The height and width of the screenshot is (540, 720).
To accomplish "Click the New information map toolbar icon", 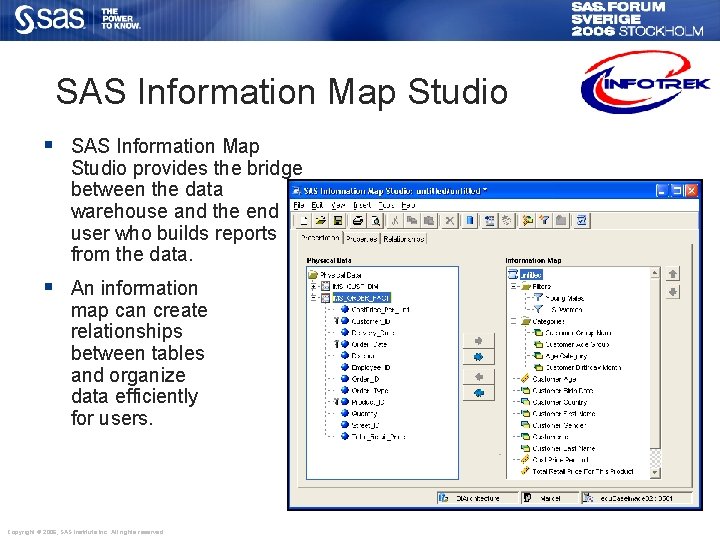I will (303, 221).
